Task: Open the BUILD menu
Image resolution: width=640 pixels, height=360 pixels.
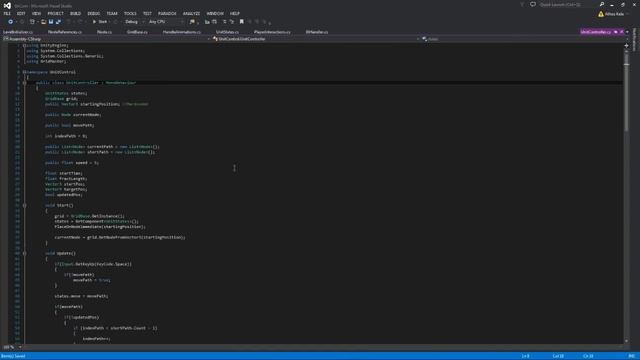Action: coord(75,13)
